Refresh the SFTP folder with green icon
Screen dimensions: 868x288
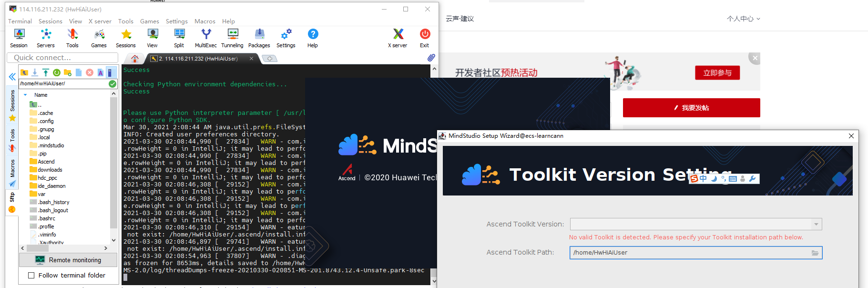click(57, 72)
